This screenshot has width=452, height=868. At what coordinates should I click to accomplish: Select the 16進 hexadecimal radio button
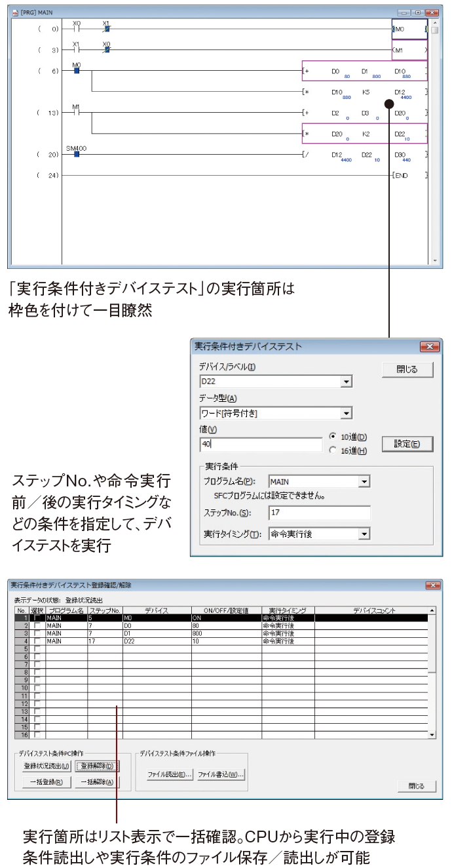coord(333,450)
